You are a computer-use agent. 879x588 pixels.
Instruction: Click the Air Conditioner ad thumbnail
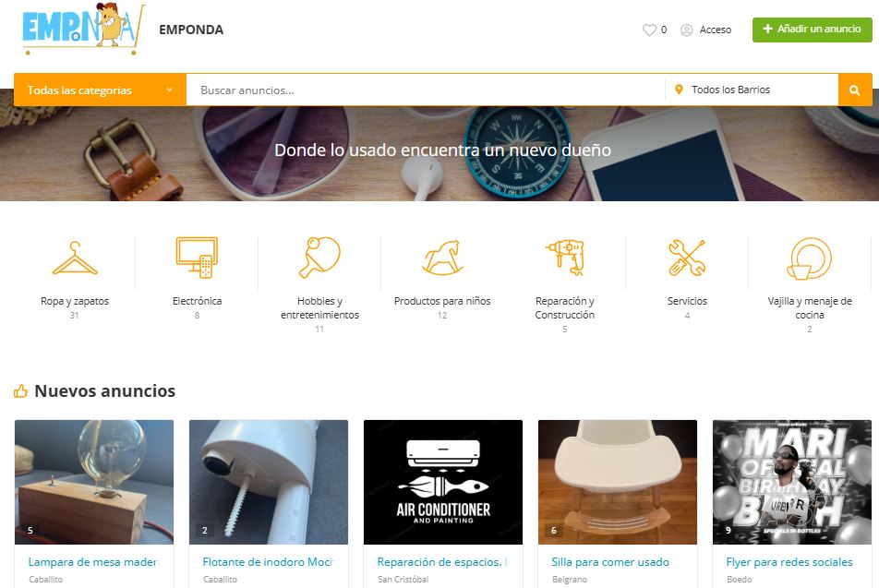pos(443,482)
